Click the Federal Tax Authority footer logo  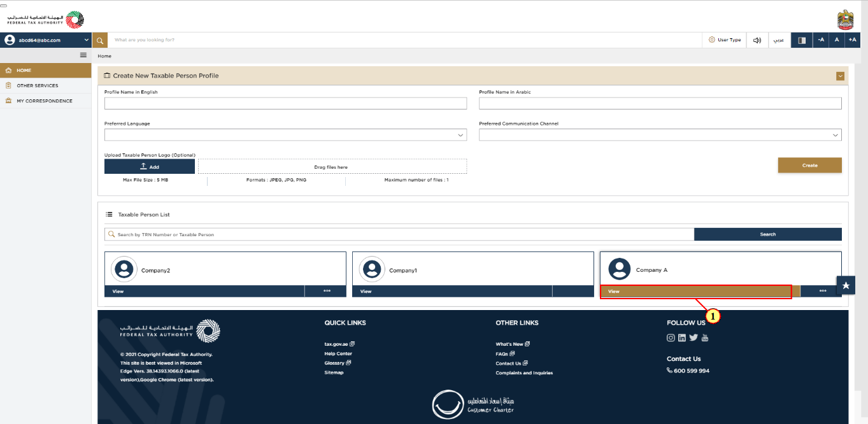click(170, 331)
